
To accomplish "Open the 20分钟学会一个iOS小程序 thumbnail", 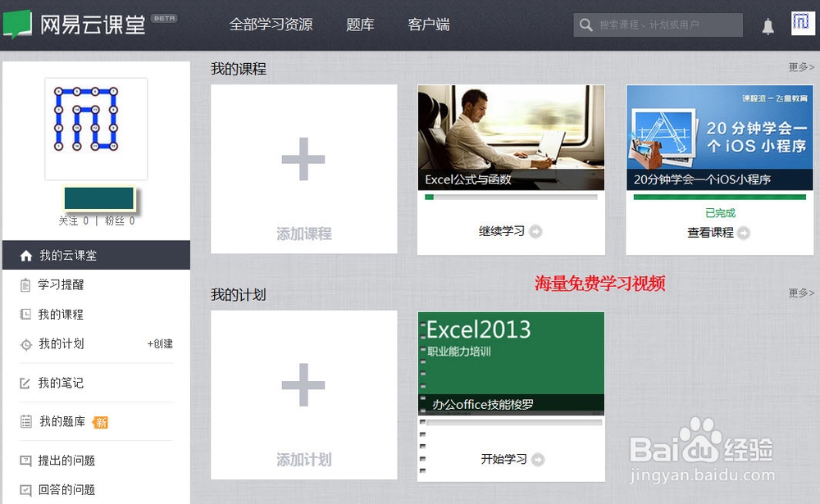I will pyautogui.click(x=720, y=138).
